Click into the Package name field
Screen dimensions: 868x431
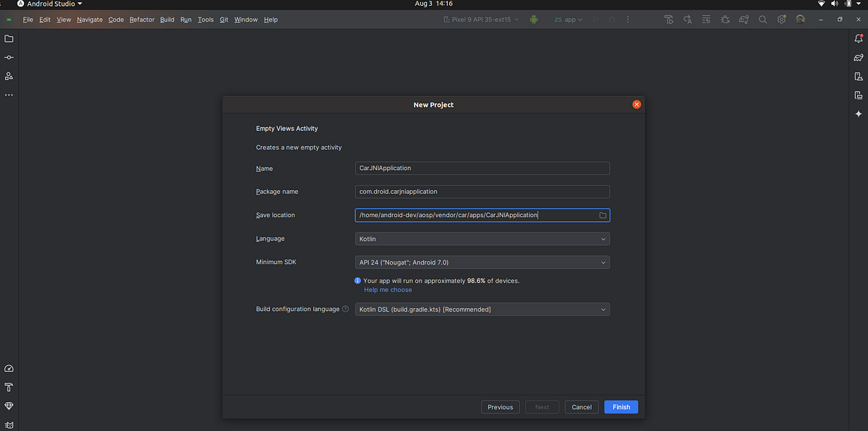pyautogui.click(x=482, y=192)
